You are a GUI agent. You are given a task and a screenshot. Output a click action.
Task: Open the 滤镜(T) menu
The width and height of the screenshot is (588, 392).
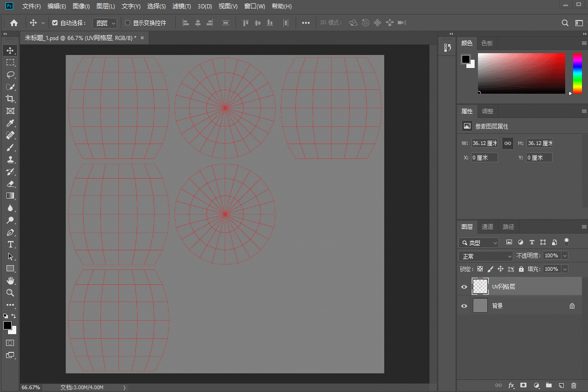[x=181, y=7]
